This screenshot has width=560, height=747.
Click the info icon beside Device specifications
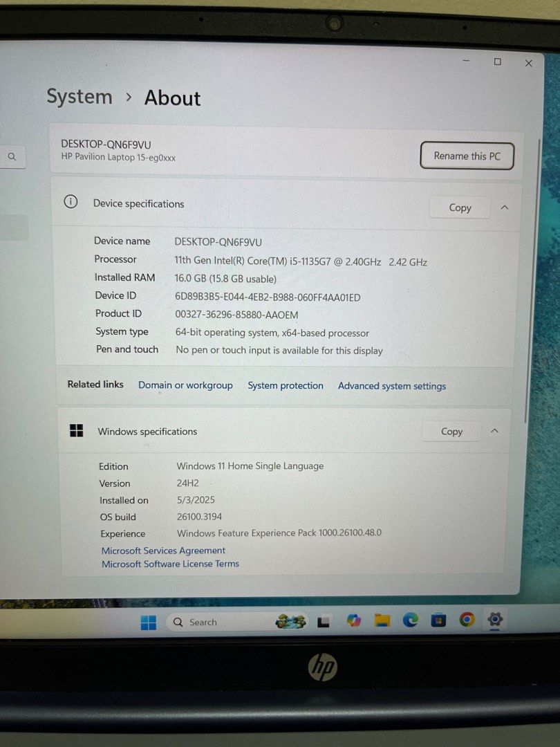coord(70,201)
